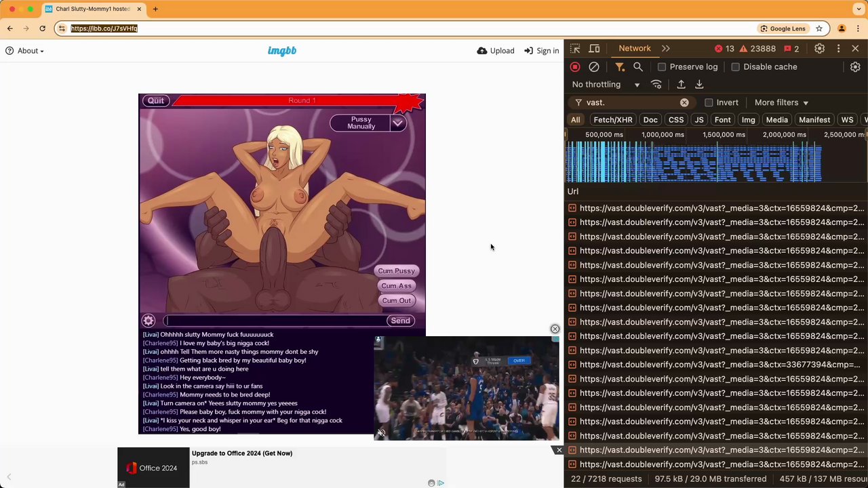
Task: Close the DevTools panel
Action: (855, 49)
